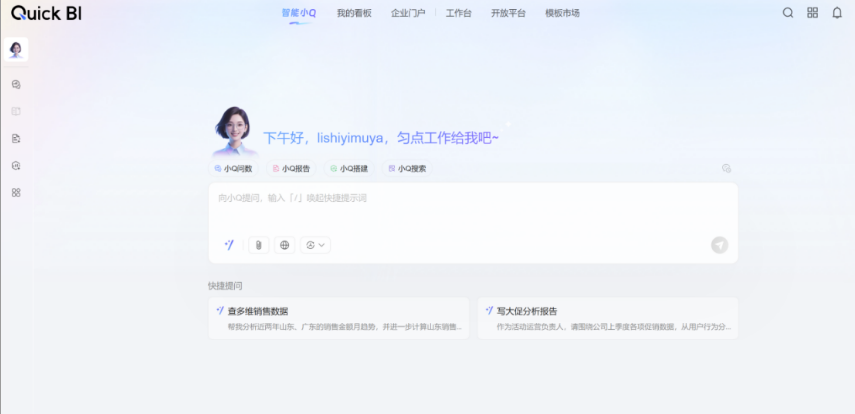Open 我的看板 tab
Screen dimensions: 855x414
pos(354,13)
